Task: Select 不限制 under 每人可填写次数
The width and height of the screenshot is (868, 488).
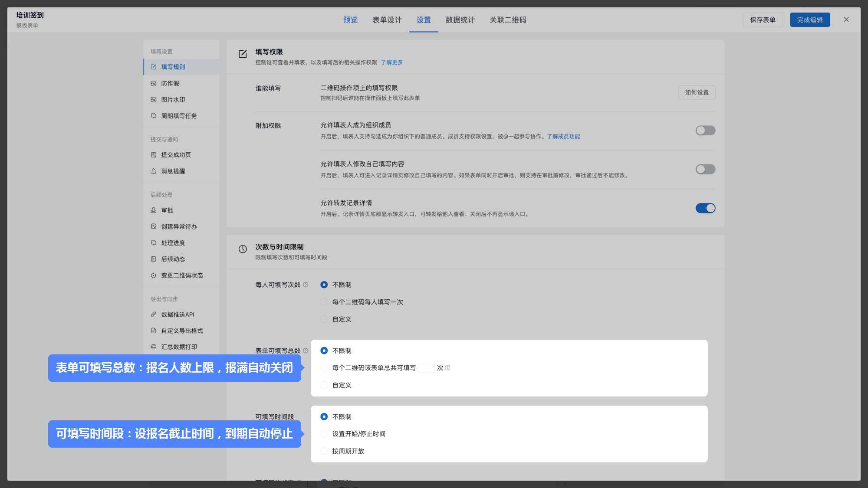Action: coord(324,285)
